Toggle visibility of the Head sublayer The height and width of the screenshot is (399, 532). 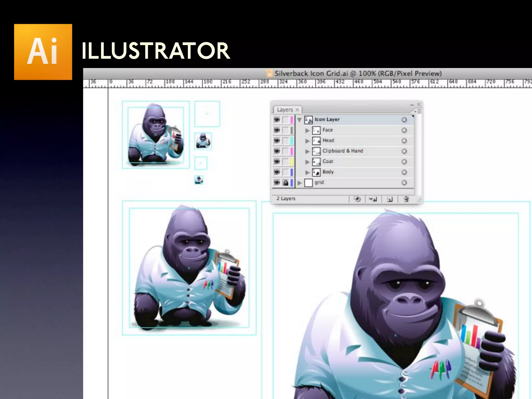pyautogui.click(x=277, y=141)
